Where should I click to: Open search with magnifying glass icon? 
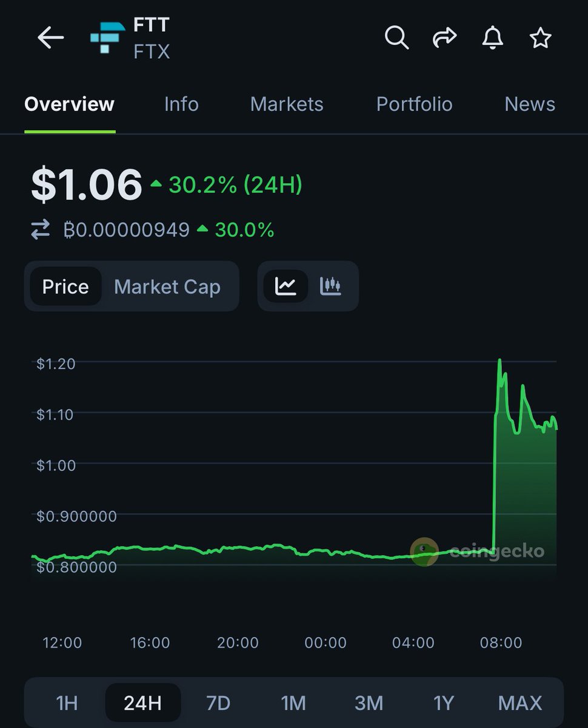click(x=396, y=38)
